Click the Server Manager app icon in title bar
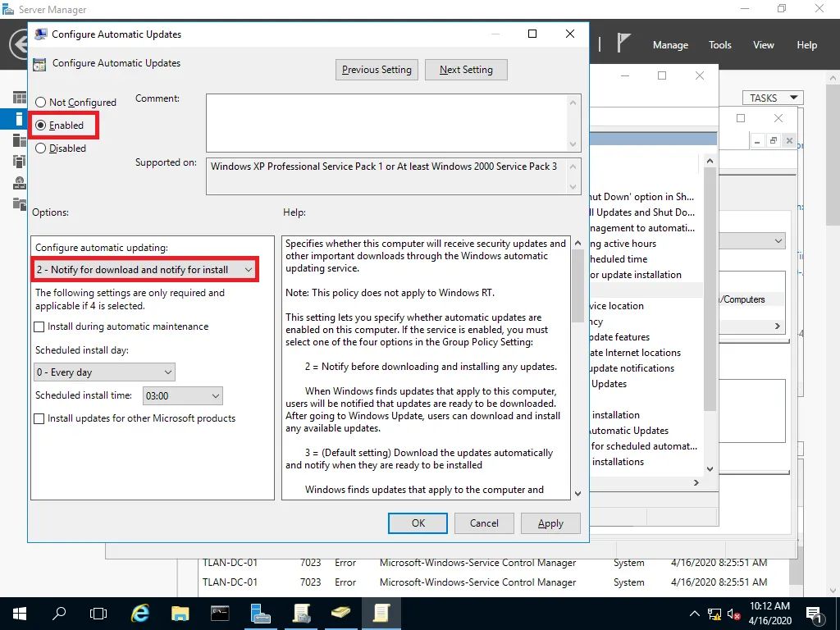 (x=8, y=9)
